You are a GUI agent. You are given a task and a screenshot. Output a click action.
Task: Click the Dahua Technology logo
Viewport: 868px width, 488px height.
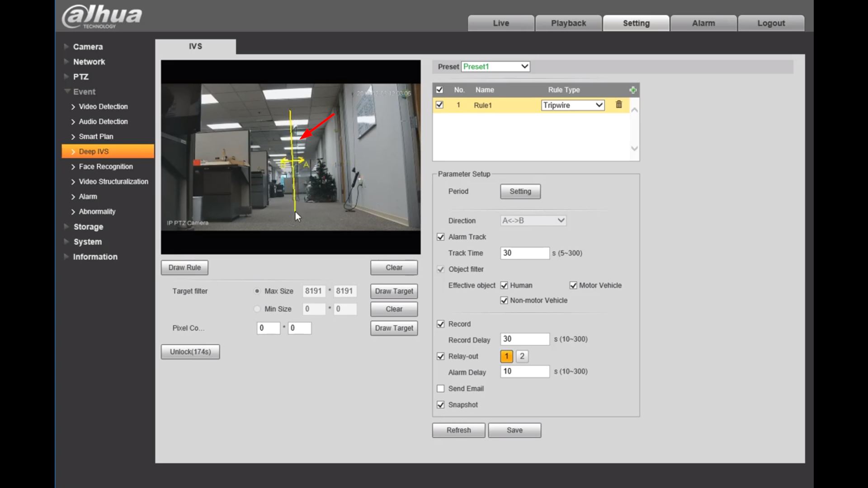(101, 16)
